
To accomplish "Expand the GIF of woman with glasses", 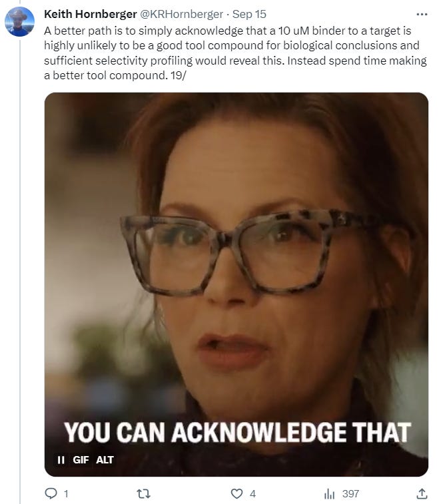I will click(236, 284).
